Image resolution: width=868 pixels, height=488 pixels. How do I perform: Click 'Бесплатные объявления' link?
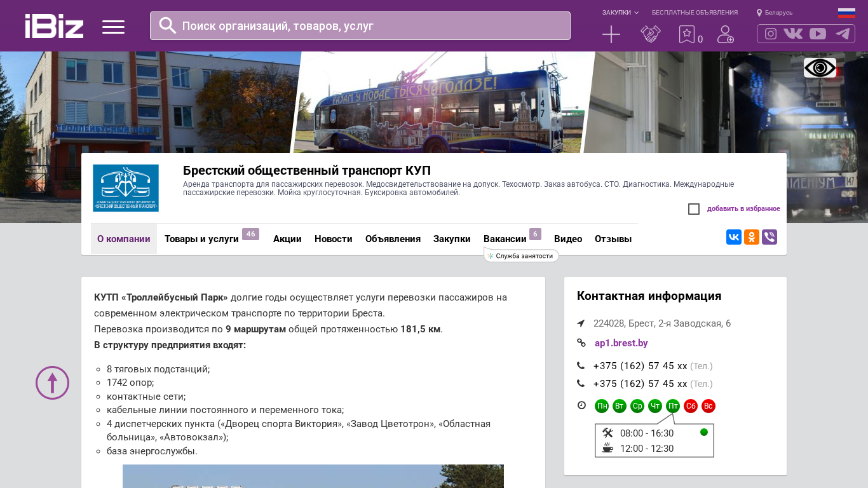pyautogui.click(x=695, y=13)
